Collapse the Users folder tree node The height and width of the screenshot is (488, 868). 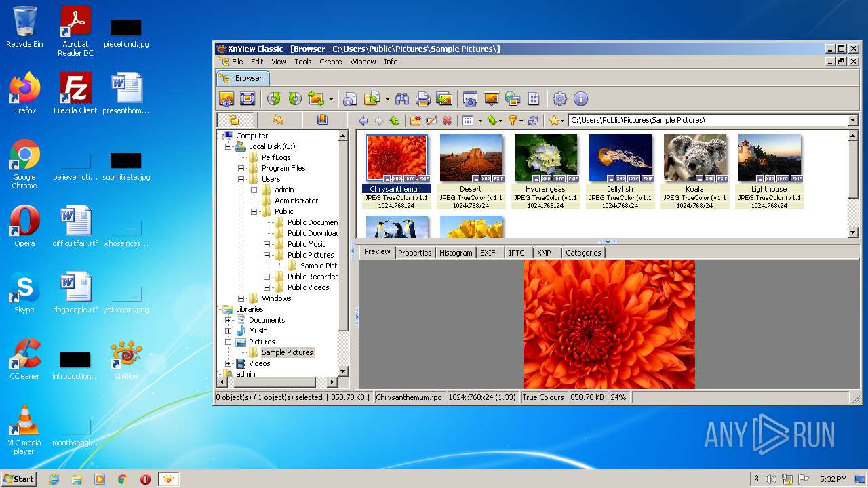[241, 179]
